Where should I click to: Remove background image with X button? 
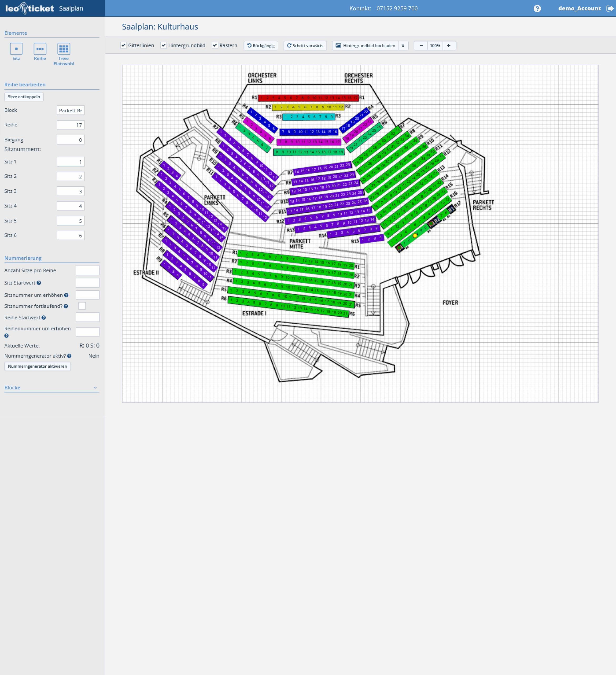coord(403,46)
